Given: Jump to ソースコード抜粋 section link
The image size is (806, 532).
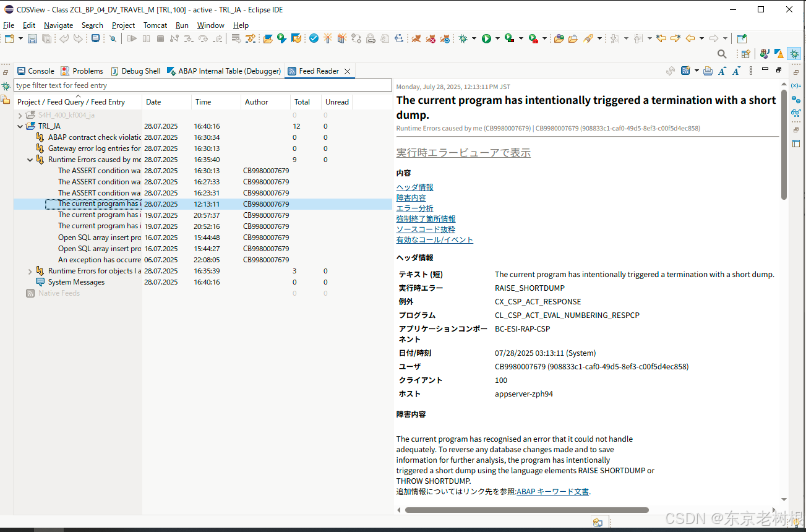Looking at the screenshot, I should tap(426, 230).
